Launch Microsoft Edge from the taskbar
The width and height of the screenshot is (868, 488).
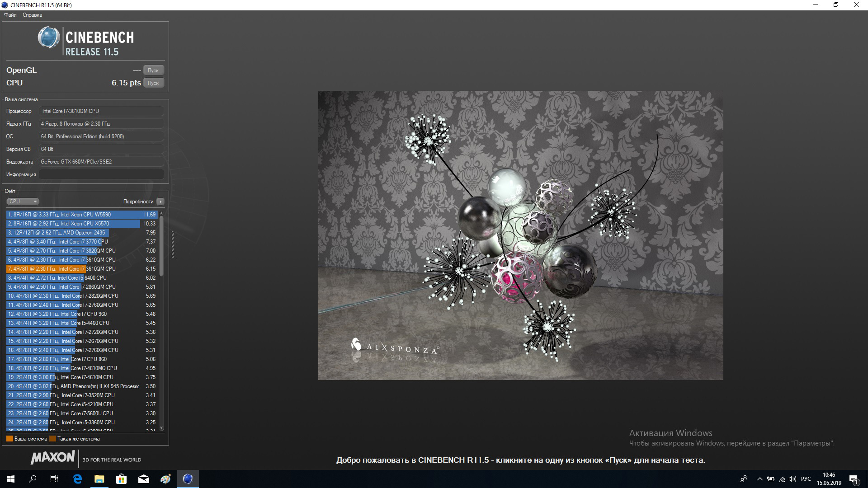pos(77,479)
